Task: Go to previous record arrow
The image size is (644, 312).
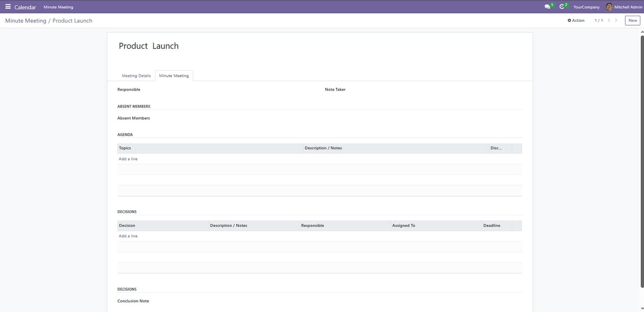Action: click(609, 20)
